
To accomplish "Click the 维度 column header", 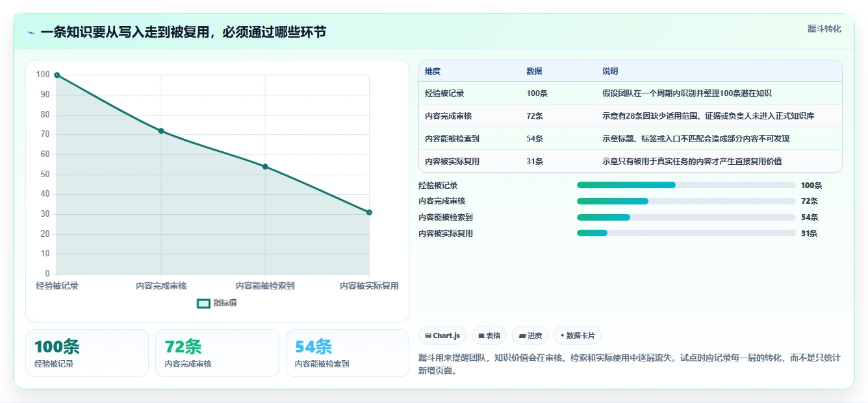I will [x=433, y=71].
